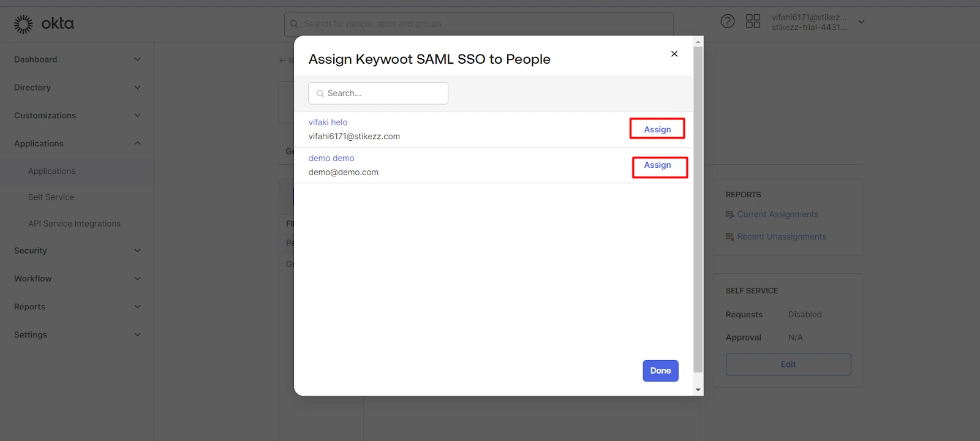The image size is (980, 441).
Task: Open the apps grid icon
Action: point(753,21)
